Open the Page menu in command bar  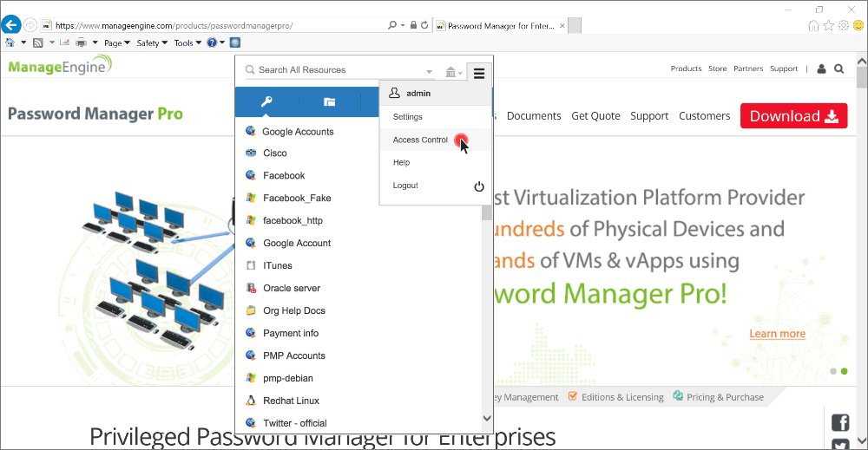pyautogui.click(x=117, y=42)
